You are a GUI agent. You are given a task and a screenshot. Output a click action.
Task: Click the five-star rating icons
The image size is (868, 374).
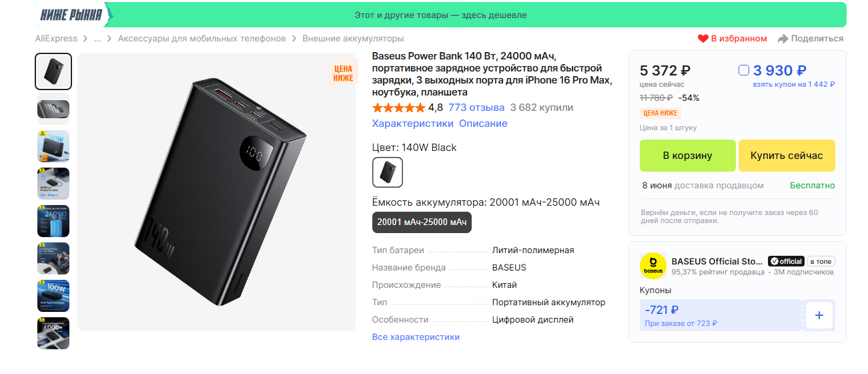tap(398, 108)
